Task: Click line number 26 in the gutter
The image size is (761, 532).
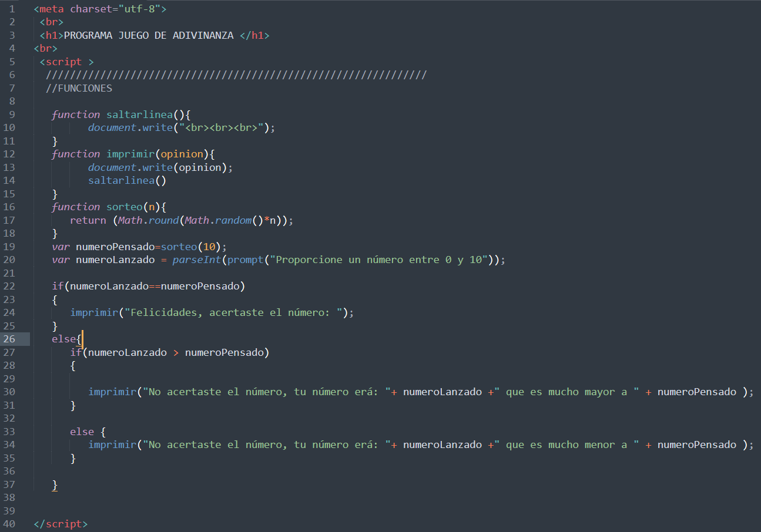Action: point(9,339)
